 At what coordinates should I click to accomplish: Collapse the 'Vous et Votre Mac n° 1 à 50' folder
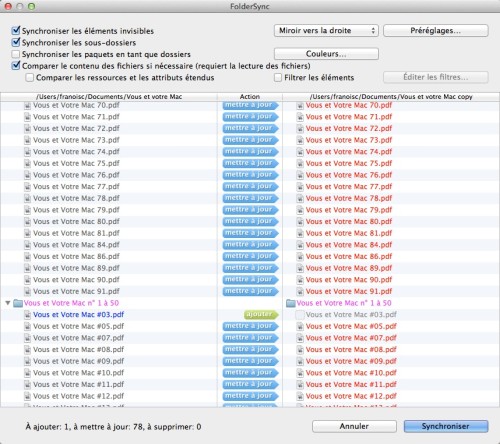tap(8, 303)
